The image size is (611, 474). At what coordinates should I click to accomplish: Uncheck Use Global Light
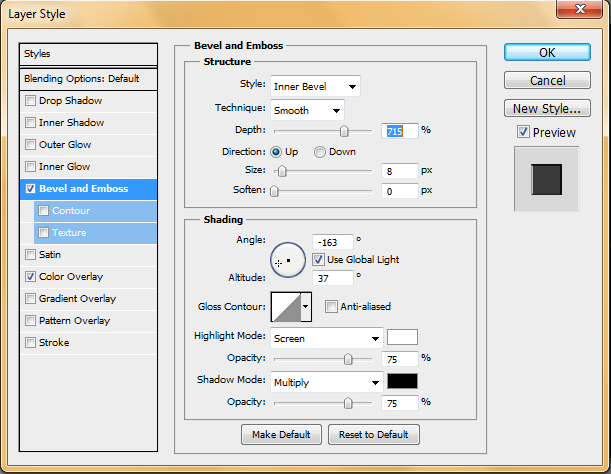(x=319, y=260)
